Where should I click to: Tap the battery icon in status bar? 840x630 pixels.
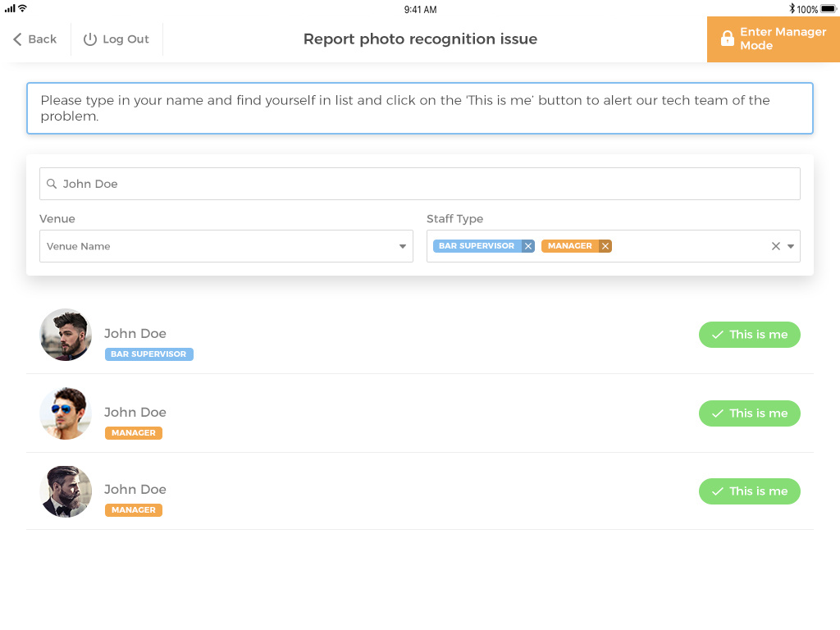[x=828, y=9]
